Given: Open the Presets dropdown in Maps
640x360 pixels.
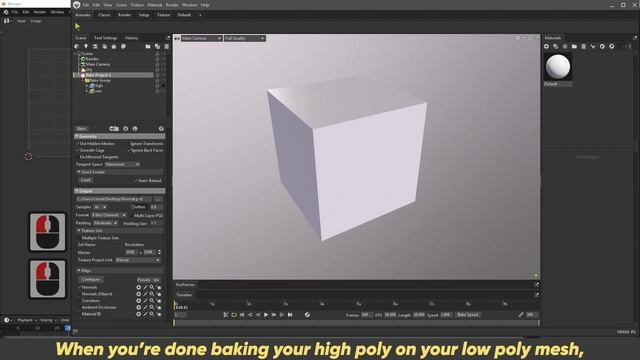Looking at the screenshot, I should click(148, 280).
